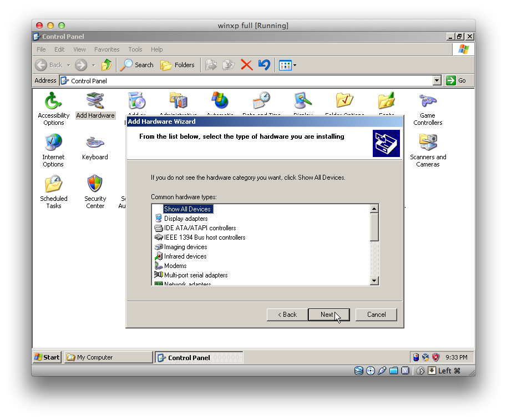This screenshot has width=507, height=420.
Task: Click VirtualBox USB status icon
Action: [382, 371]
